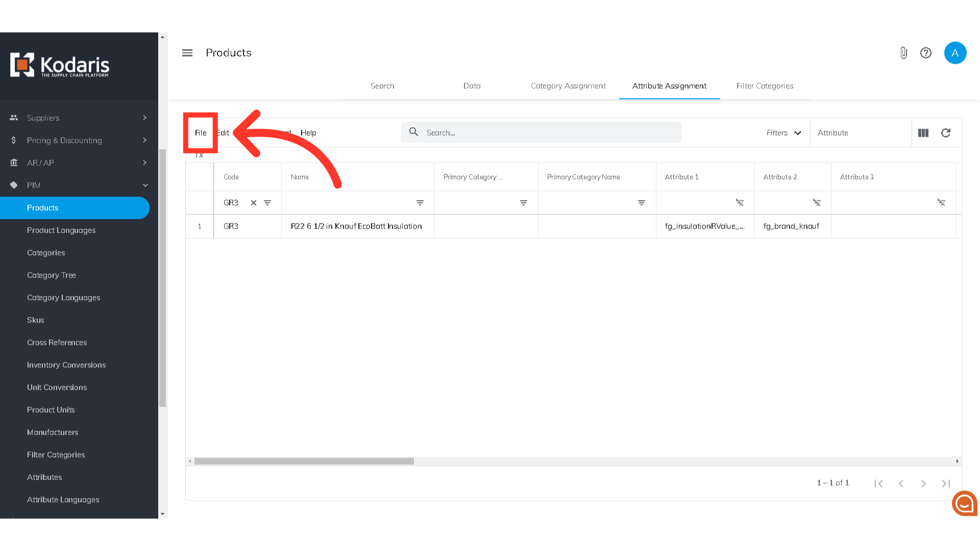Image resolution: width=980 pixels, height=551 pixels.
Task: Clear the GR3 Code filter
Action: 254,203
